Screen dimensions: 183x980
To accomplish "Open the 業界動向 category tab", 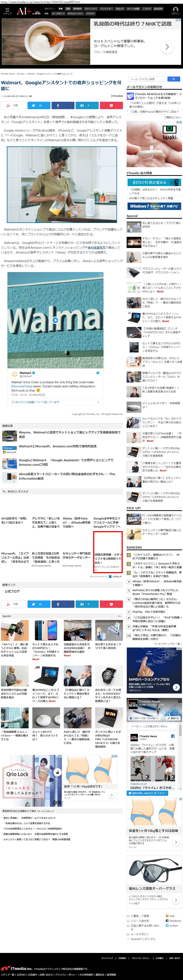I will pos(77,9).
